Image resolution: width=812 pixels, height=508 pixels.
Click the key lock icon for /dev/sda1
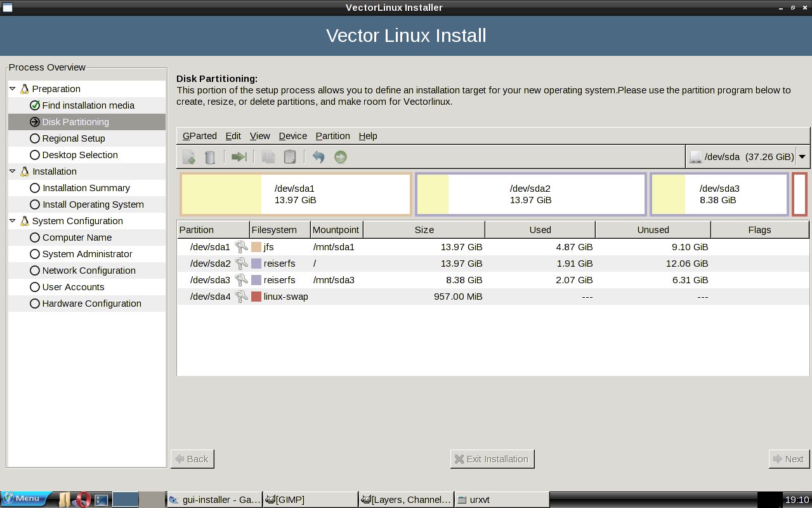coord(241,247)
